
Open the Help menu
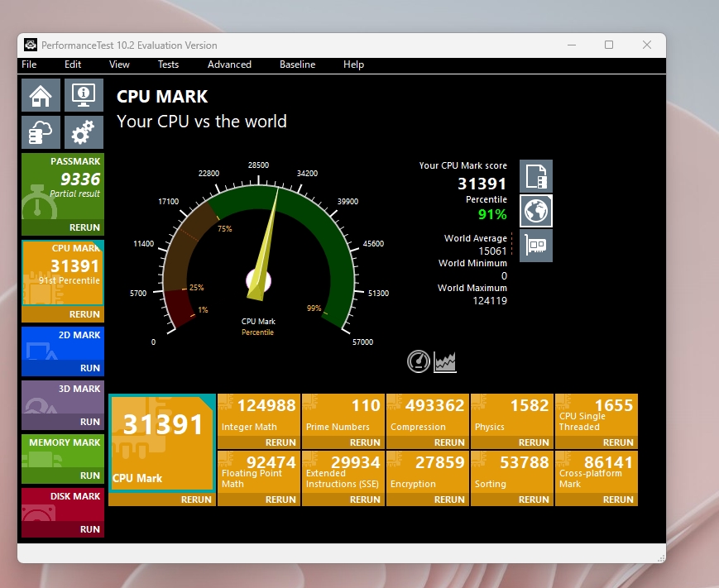point(353,65)
